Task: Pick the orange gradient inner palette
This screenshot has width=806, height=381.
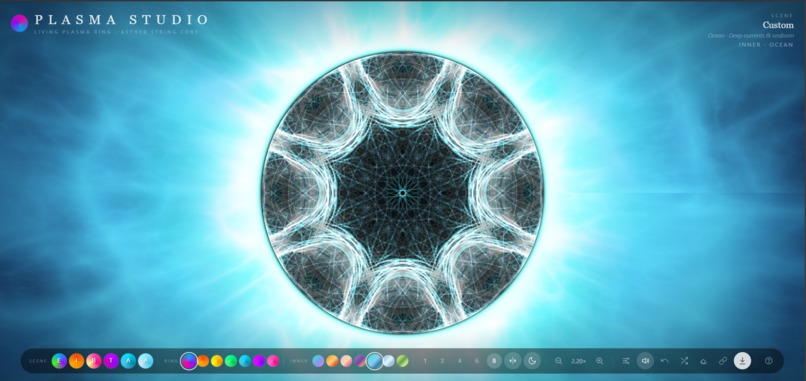Action: coord(332,361)
